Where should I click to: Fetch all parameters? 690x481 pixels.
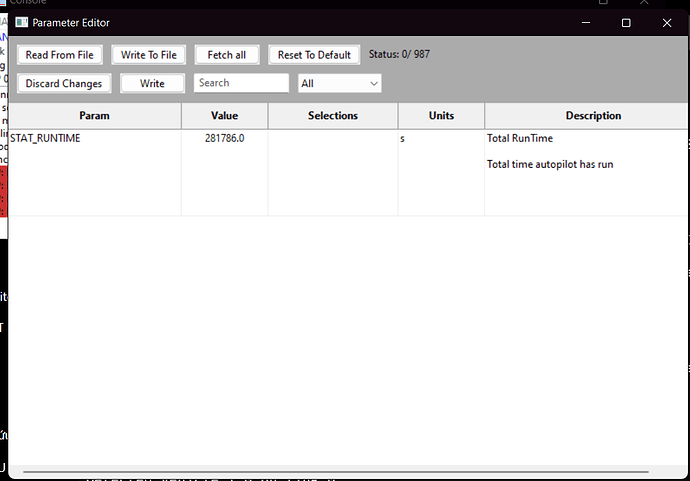coord(227,55)
